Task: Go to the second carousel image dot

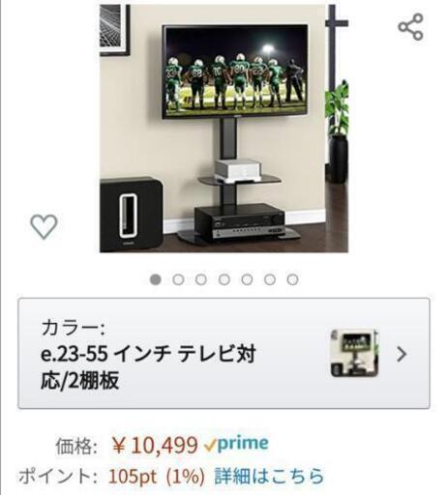Action: (178, 279)
